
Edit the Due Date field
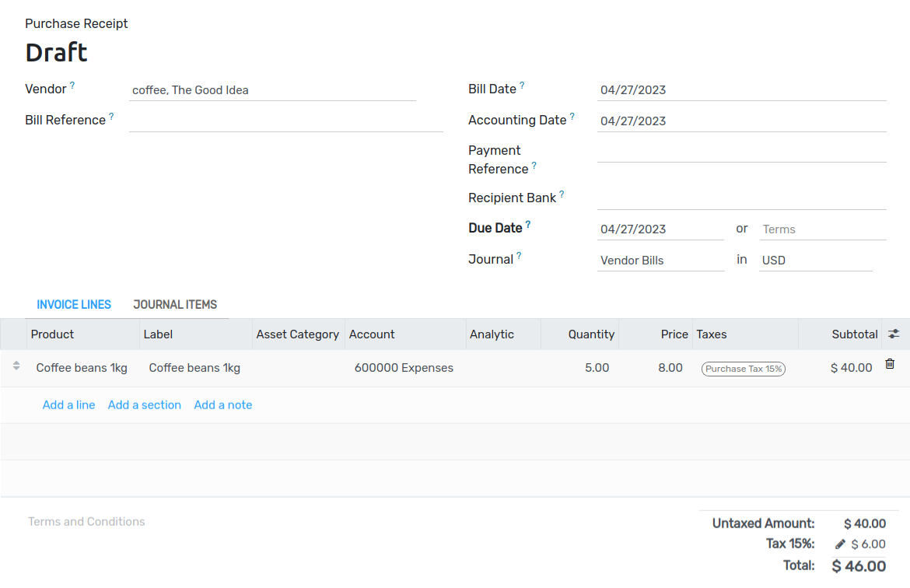click(660, 229)
